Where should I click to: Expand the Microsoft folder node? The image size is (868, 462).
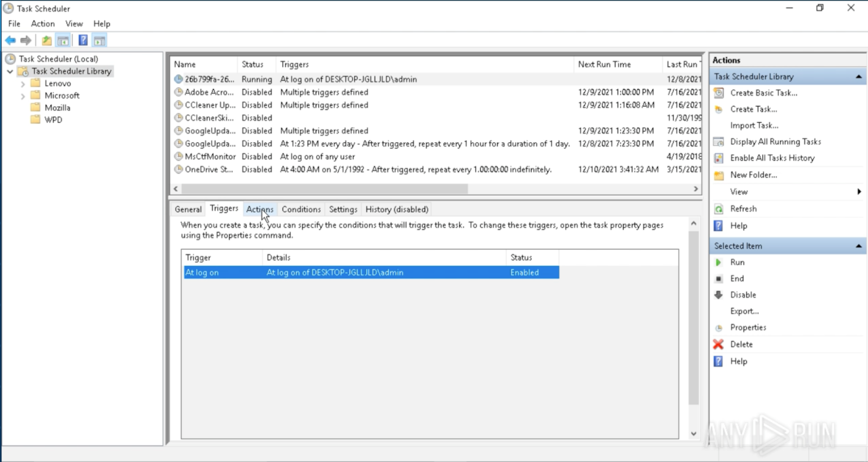pyautogui.click(x=23, y=96)
